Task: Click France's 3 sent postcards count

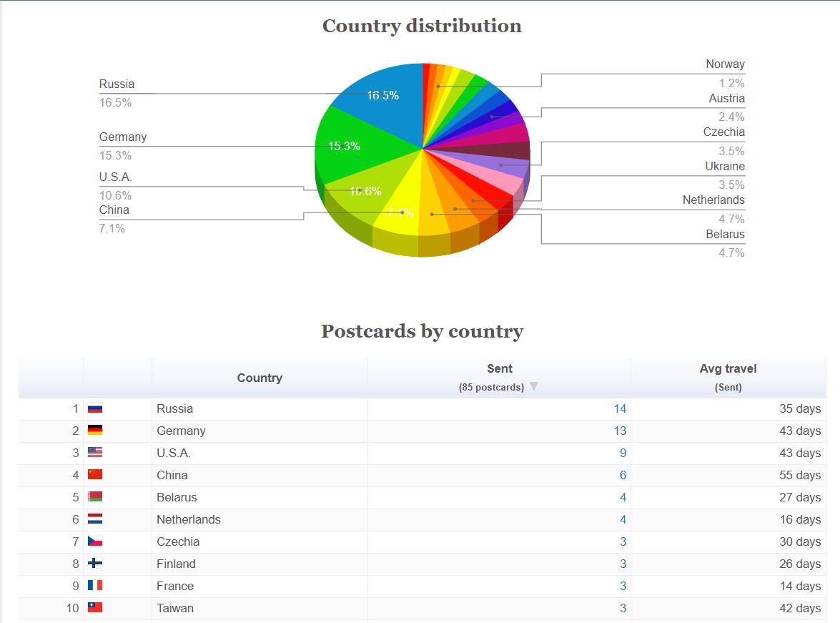Action: (x=623, y=587)
